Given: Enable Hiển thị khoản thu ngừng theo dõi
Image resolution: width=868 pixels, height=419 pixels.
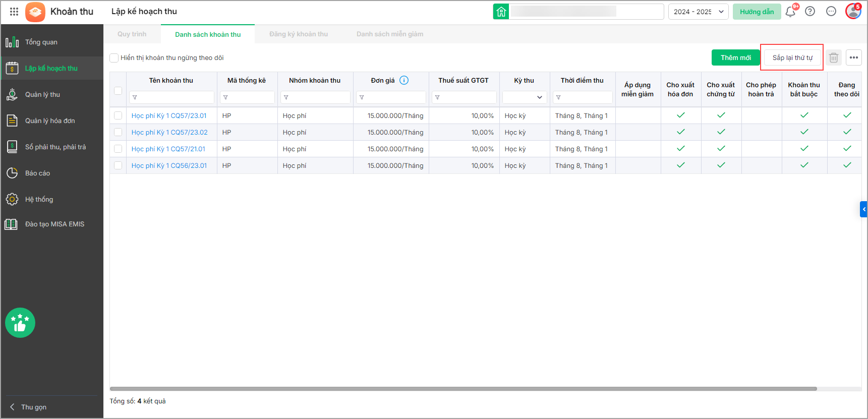Looking at the screenshot, I should (x=114, y=58).
